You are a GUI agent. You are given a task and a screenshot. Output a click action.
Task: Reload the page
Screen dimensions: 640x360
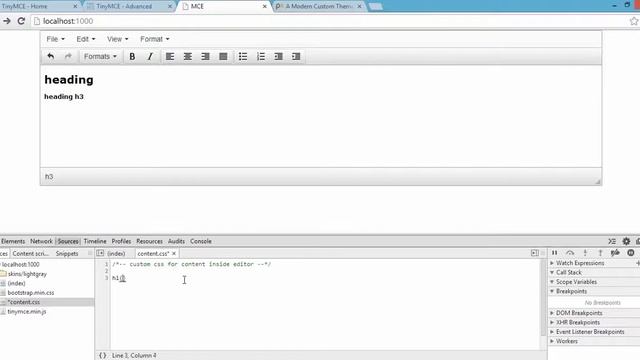tap(21, 21)
